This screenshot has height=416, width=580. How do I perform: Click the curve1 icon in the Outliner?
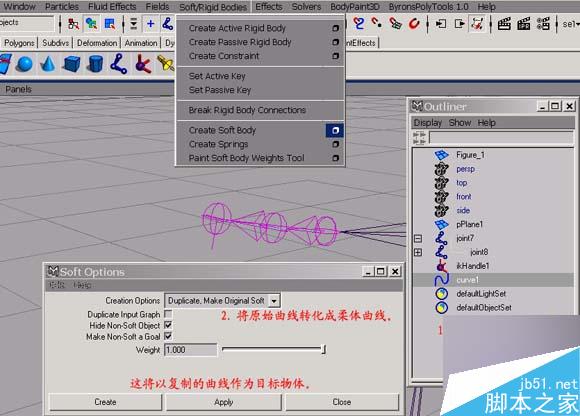(x=441, y=280)
